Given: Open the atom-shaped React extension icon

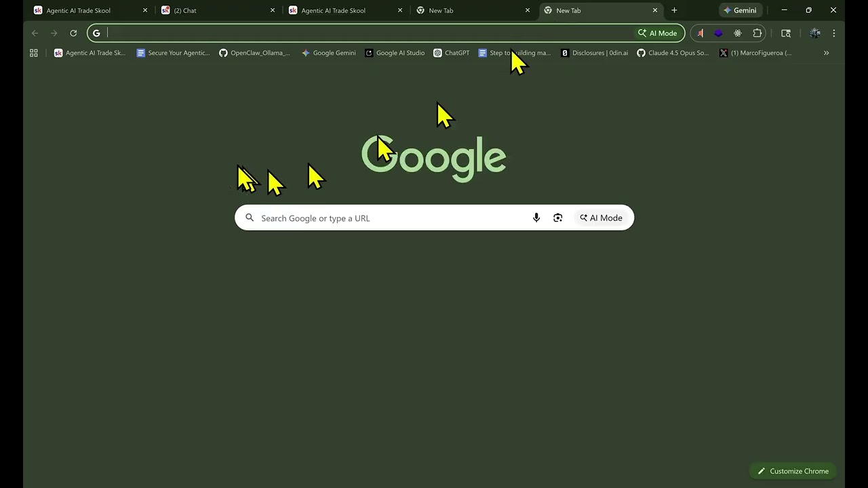Looking at the screenshot, I should point(738,33).
